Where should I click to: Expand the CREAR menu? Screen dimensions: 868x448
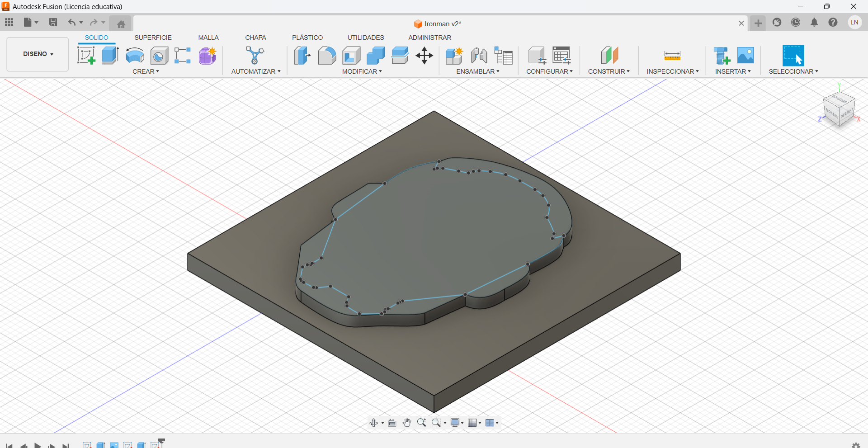point(146,71)
